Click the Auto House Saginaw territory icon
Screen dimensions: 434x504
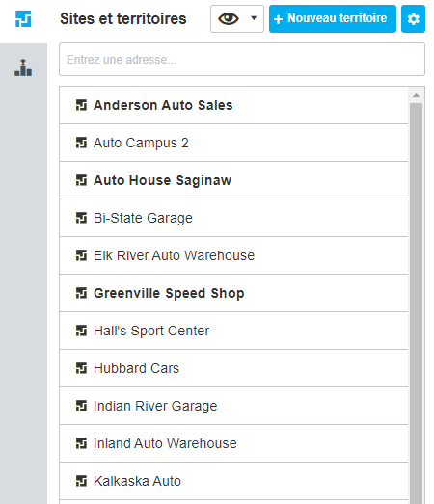tap(81, 180)
